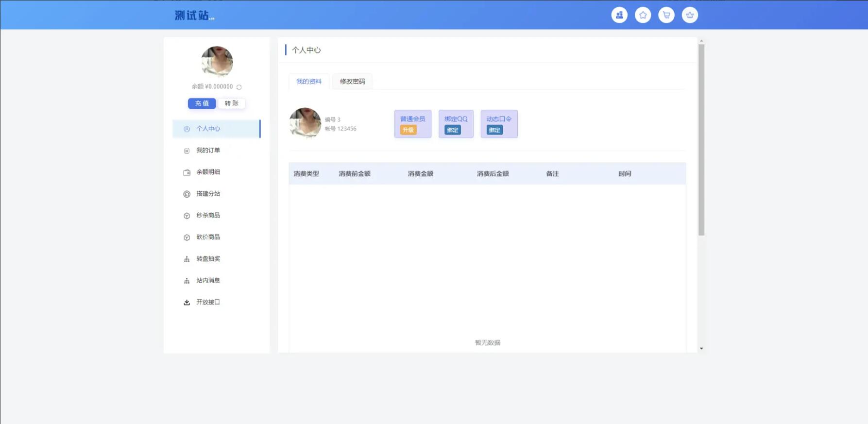Click the 备注 column header
This screenshot has width=868, height=424.
552,174
